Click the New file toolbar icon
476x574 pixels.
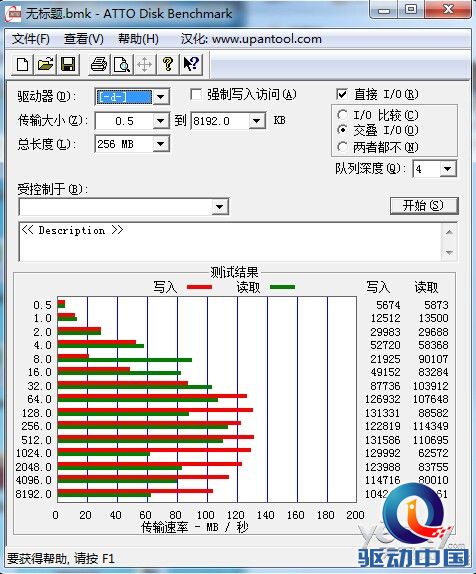tap(23, 65)
